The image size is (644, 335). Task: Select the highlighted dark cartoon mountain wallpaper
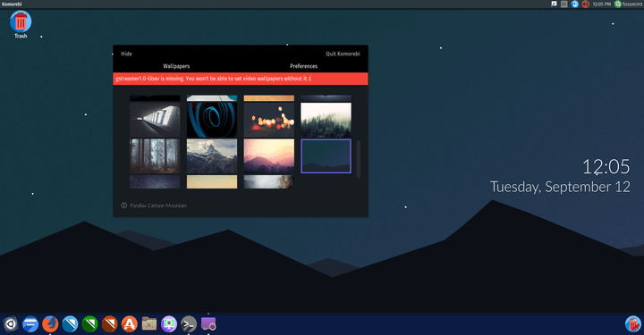click(x=326, y=156)
